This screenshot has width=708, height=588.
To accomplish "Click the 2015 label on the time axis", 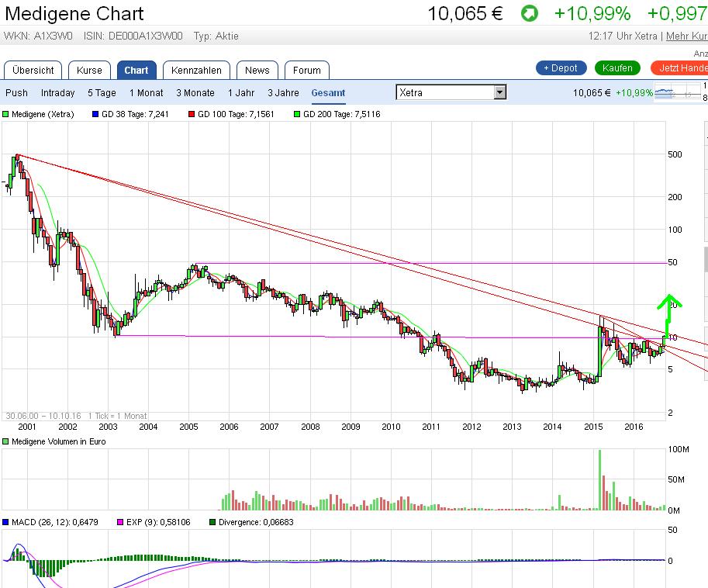I will pyautogui.click(x=593, y=427).
